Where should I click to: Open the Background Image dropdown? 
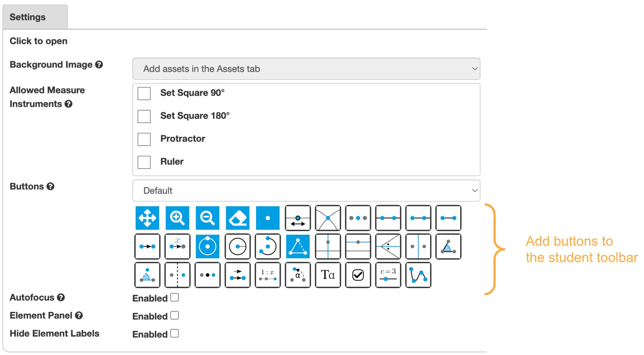[306, 69]
